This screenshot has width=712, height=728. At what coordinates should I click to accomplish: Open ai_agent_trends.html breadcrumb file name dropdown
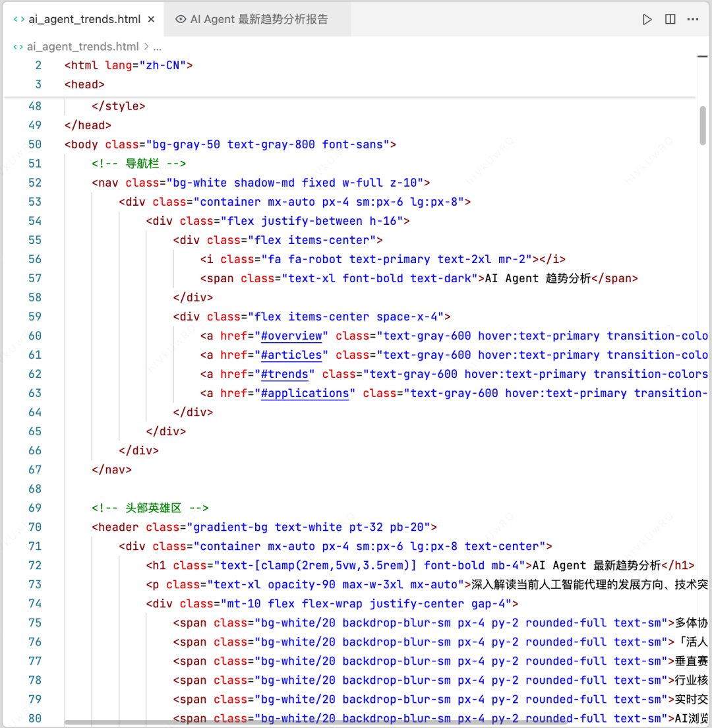point(82,46)
